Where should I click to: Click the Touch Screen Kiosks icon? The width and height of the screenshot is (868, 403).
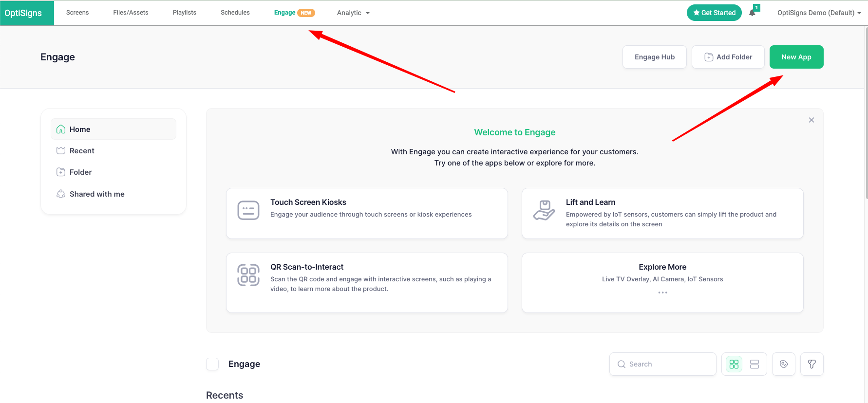[248, 210]
